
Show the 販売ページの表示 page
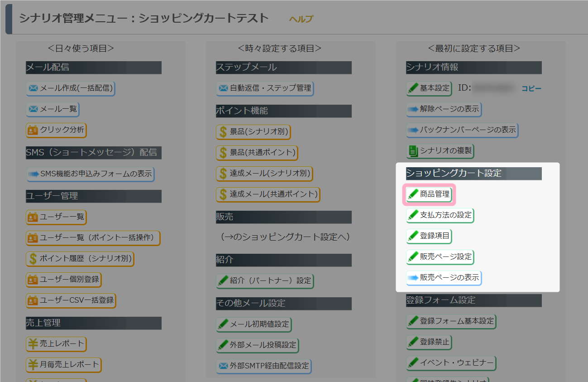click(x=444, y=277)
